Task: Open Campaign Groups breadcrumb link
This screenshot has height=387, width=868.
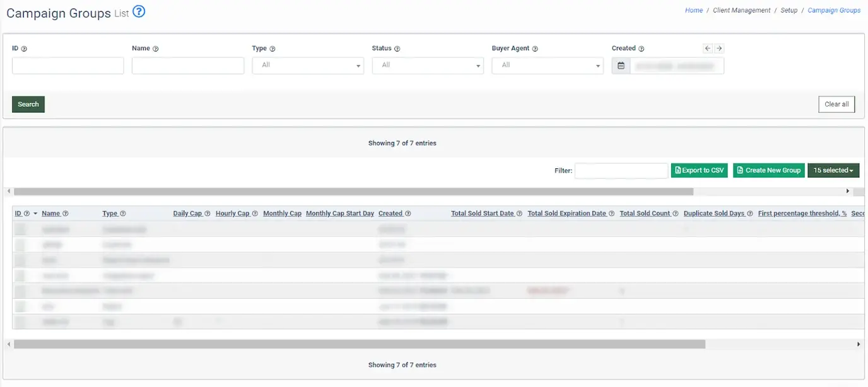Action: coord(834,11)
